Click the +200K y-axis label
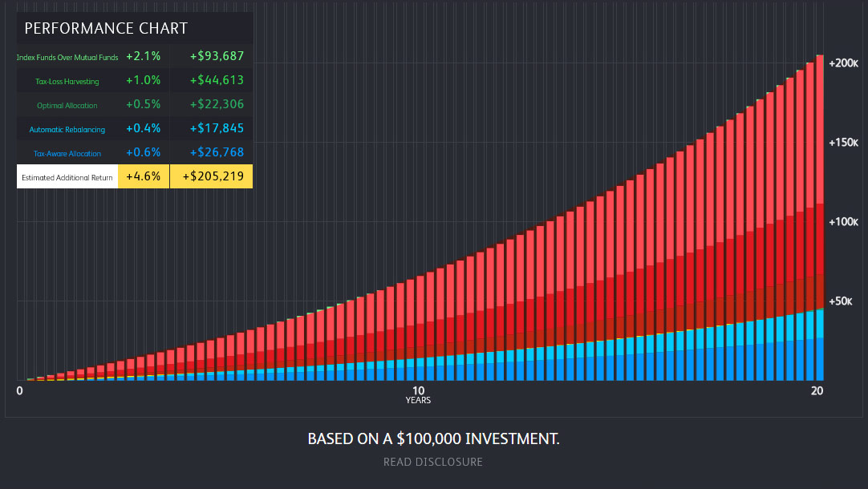This screenshot has width=868, height=489. pyautogui.click(x=843, y=63)
